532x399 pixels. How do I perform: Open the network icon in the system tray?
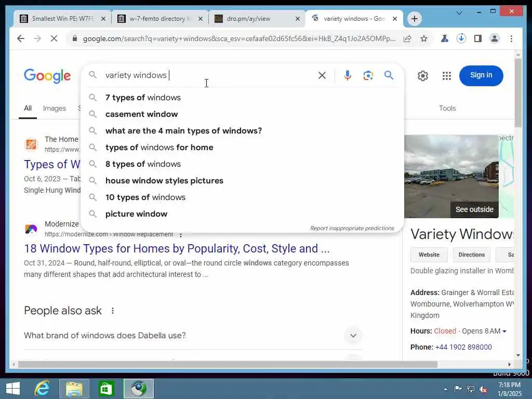(470, 389)
